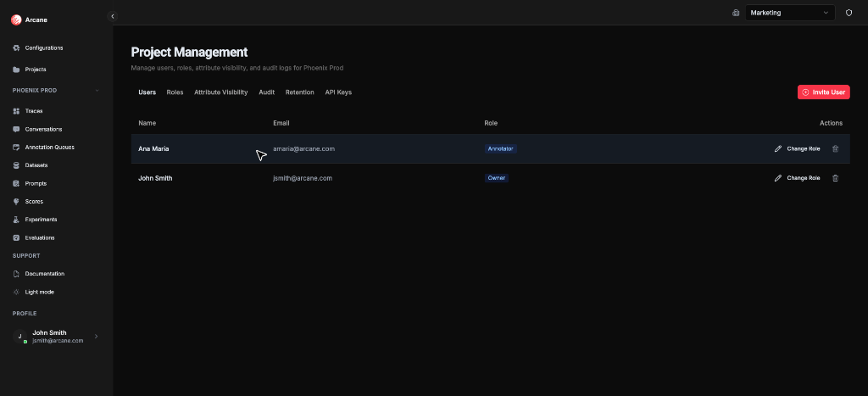
Task: Open Datasets database icon
Action: (16, 165)
